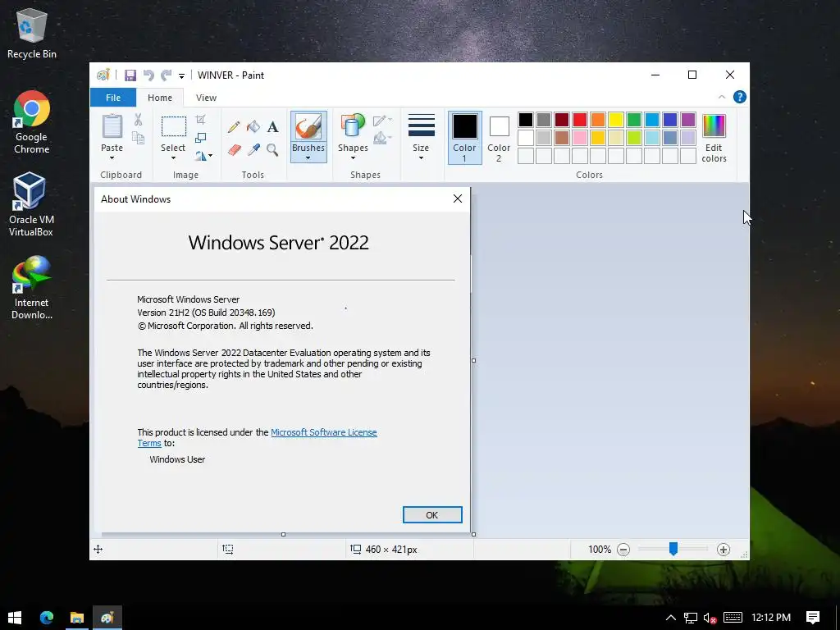840x630 pixels.
Task: Select the Eraser tool
Action: click(234, 150)
